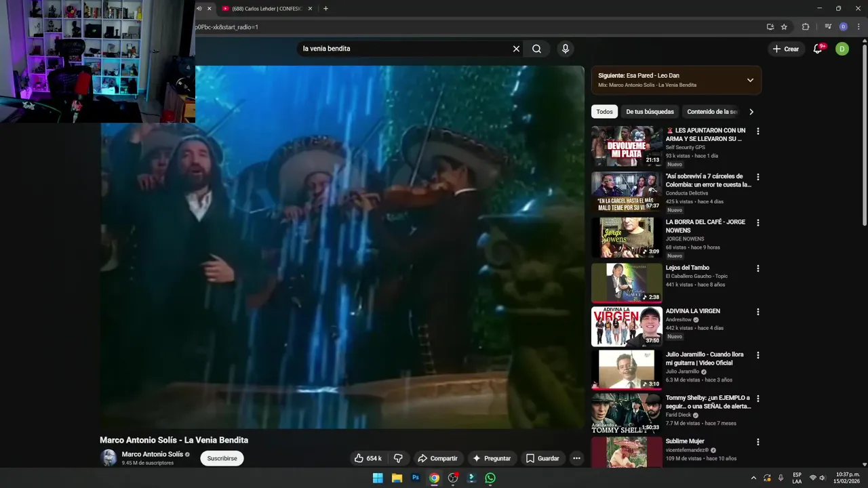
Task: Open Tommy Shelby video title
Action: point(708,402)
